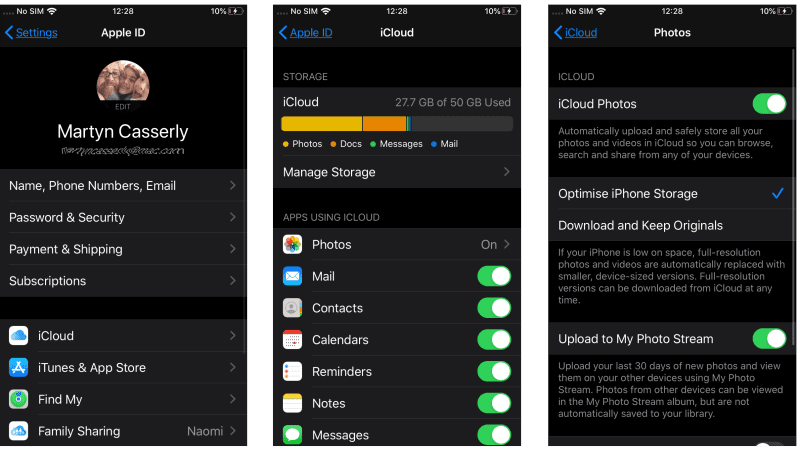
Task: Choose Download and Keep Originals
Action: (672, 225)
